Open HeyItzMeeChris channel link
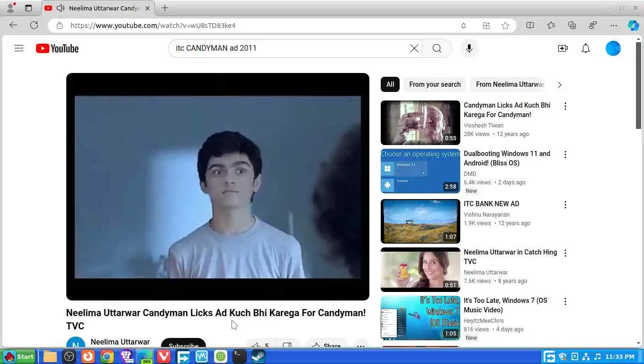The height and width of the screenshot is (364, 644). [x=483, y=321]
